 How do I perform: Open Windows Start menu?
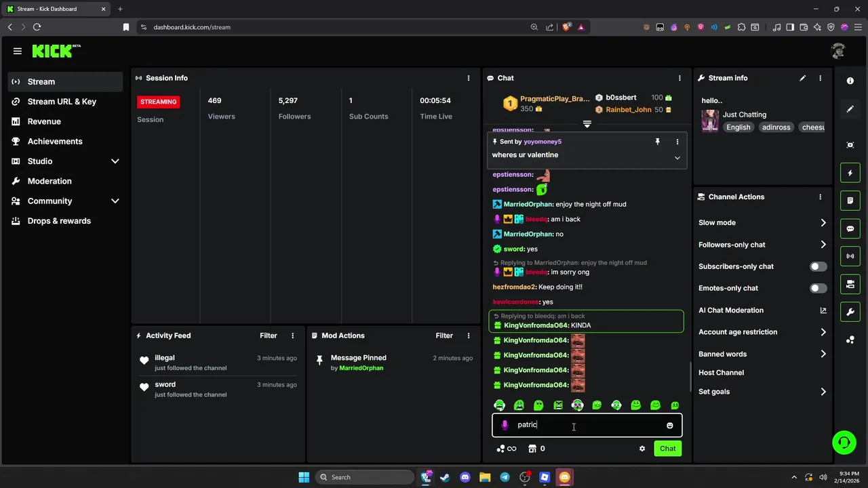coord(304,477)
